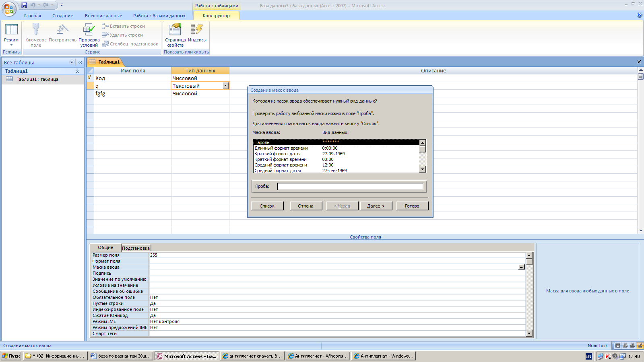
Task: Open Kaspersky antivirus tray icon
Action: click(x=608, y=356)
